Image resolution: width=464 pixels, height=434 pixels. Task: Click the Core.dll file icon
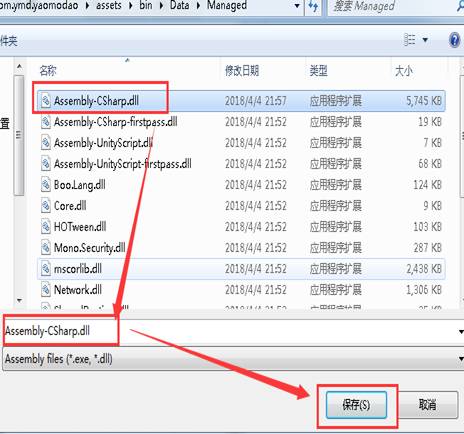(45, 206)
